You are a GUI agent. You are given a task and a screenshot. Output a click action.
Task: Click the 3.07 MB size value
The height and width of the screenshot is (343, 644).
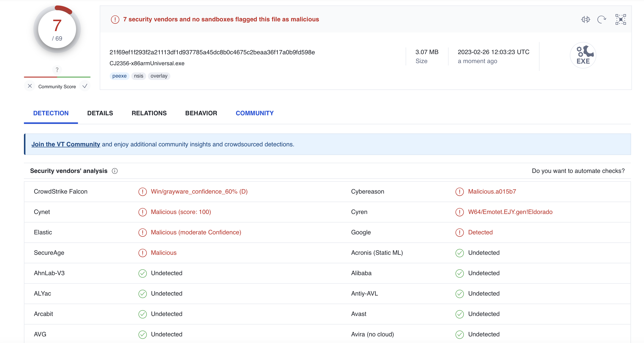pos(427,52)
